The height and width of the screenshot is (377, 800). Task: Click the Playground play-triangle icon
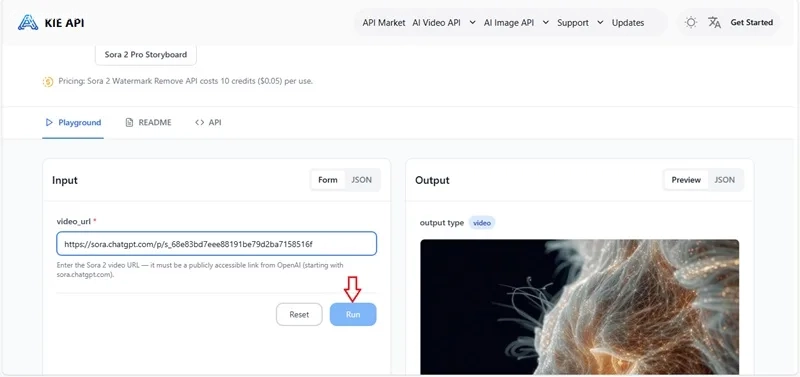(49, 122)
